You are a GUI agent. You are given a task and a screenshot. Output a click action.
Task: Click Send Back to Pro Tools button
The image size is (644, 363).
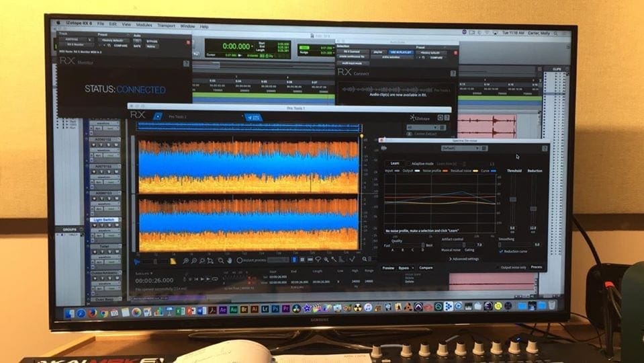pyautogui.click(x=253, y=118)
